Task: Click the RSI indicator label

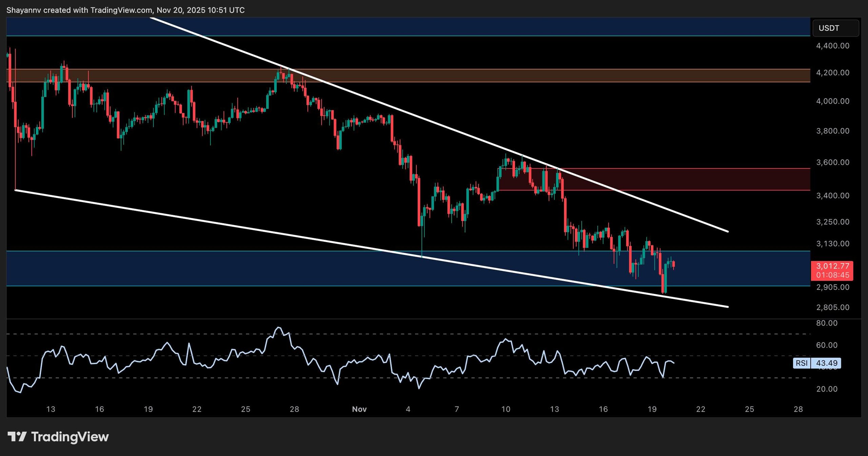Action: pyautogui.click(x=802, y=363)
